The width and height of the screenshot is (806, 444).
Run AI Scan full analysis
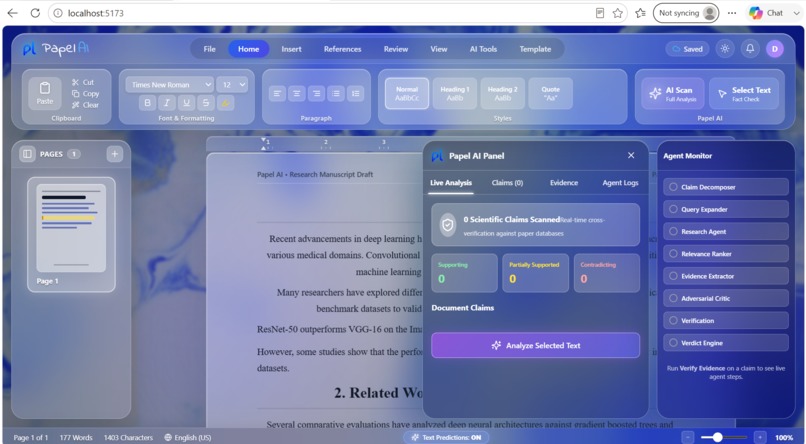coord(672,94)
